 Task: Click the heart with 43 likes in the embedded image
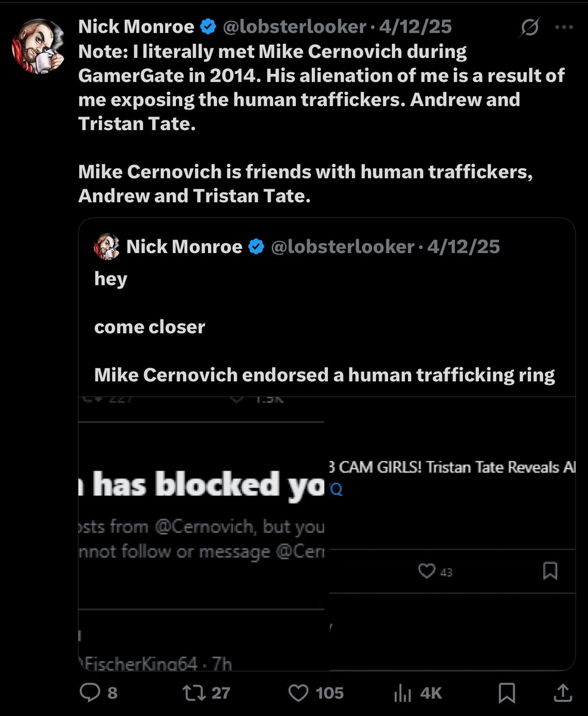pyautogui.click(x=426, y=572)
